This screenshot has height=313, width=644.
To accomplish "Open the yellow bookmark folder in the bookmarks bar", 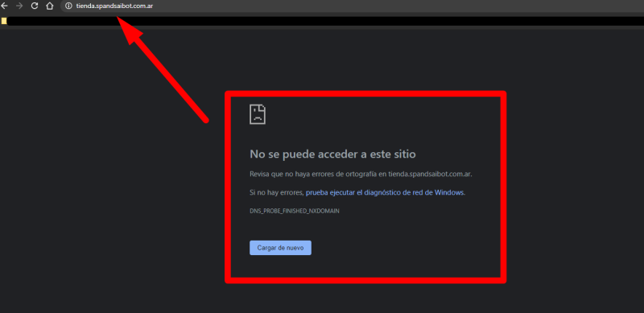I will click(x=4, y=21).
